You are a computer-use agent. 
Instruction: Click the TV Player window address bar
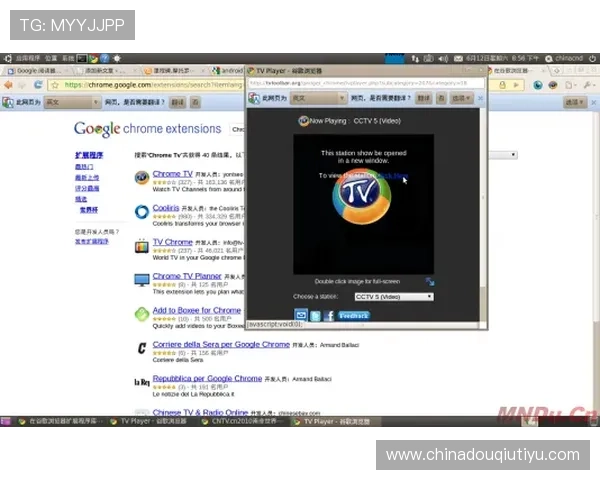coord(366,83)
